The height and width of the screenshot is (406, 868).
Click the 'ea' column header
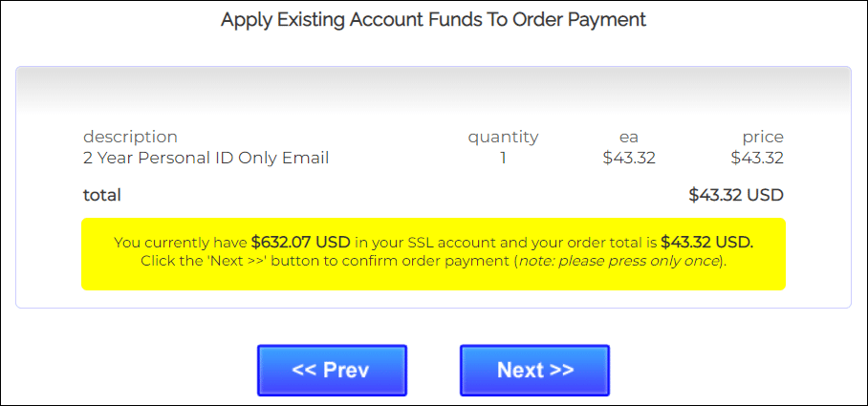(x=628, y=137)
